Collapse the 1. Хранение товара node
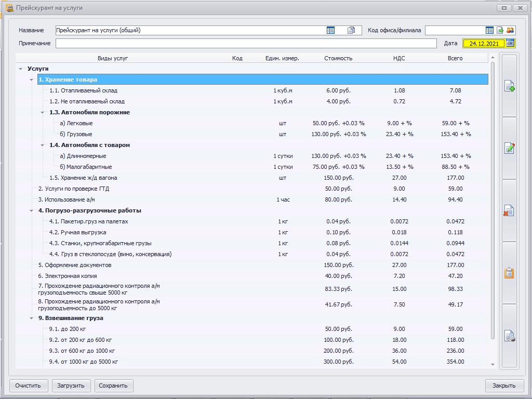Screen dimensions: 532x399 (32, 79)
